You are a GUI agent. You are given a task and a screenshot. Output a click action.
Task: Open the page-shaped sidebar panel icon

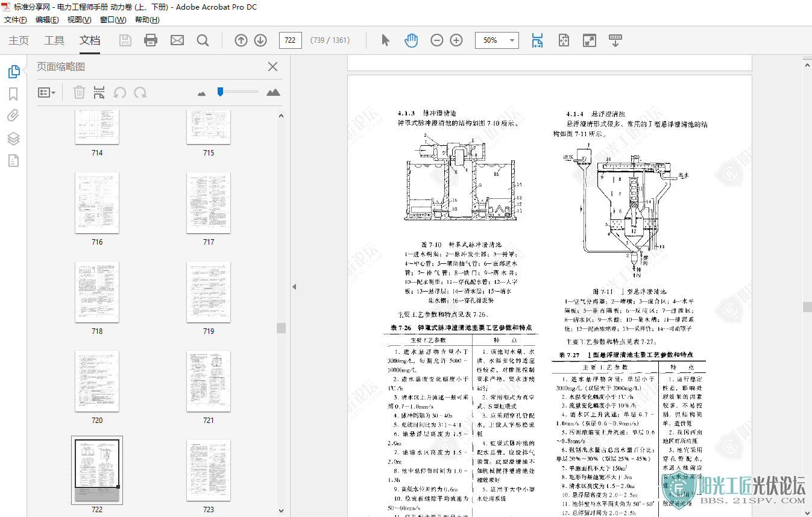click(x=13, y=160)
